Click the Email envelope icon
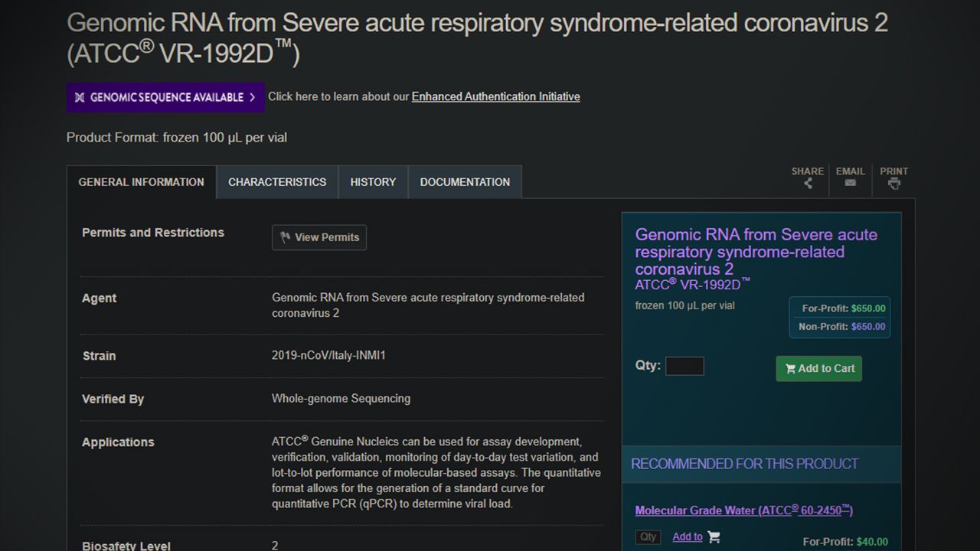This screenshot has width=980, height=551. 850,183
